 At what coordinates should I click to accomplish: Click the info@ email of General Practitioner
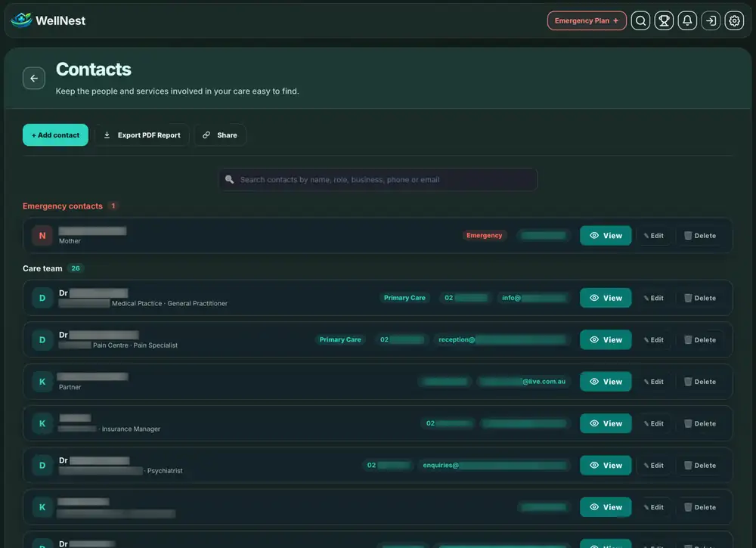[x=533, y=298]
